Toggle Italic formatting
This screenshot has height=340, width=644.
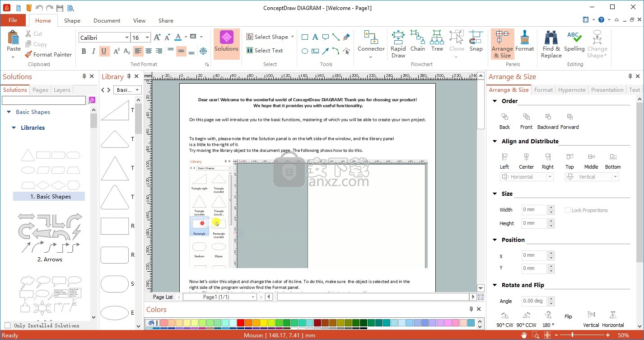pos(94,51)
